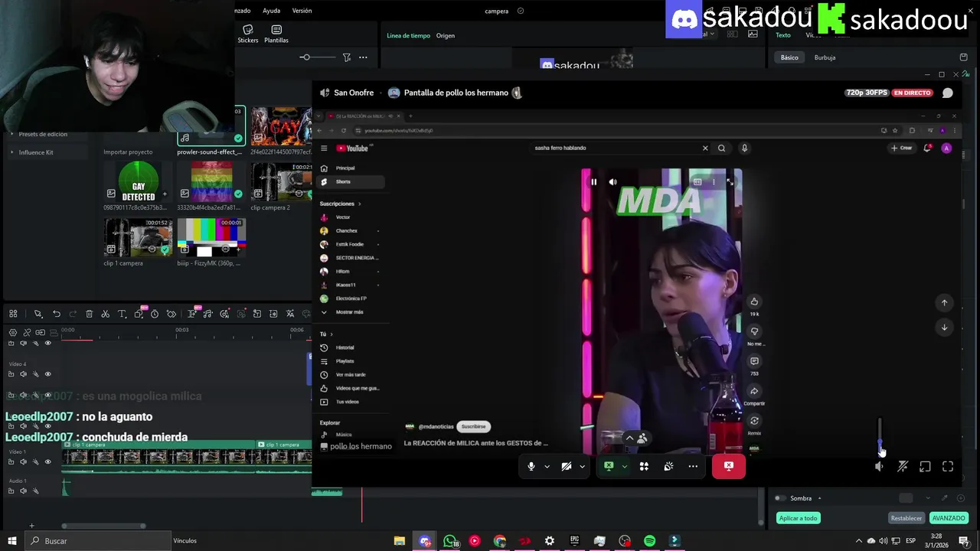The height and width of the screenshot is (551, 980).
Task: Open the media filter funnel icon
Action: 347,57
